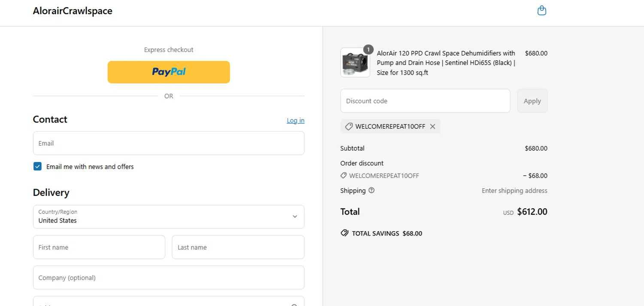Focus the Email input field
644x306 pixels.
point(169,143)
